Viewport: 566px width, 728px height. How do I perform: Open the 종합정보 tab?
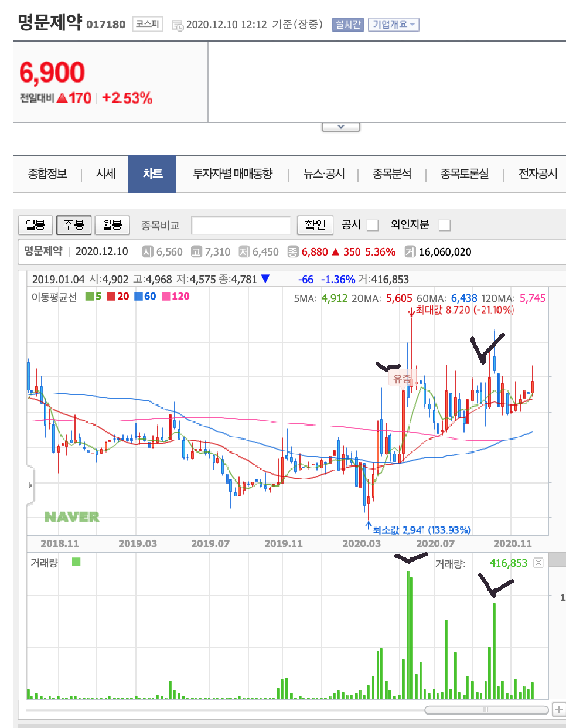[47, 174]
